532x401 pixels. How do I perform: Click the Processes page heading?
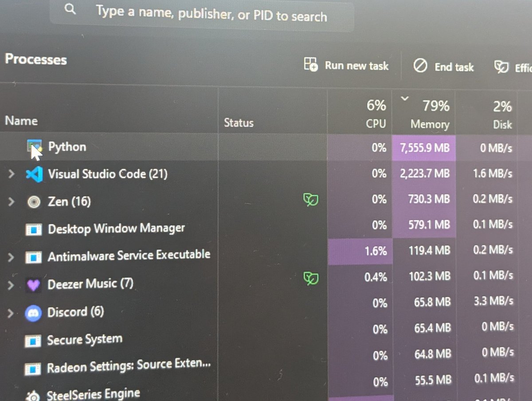tap(36, 59)
